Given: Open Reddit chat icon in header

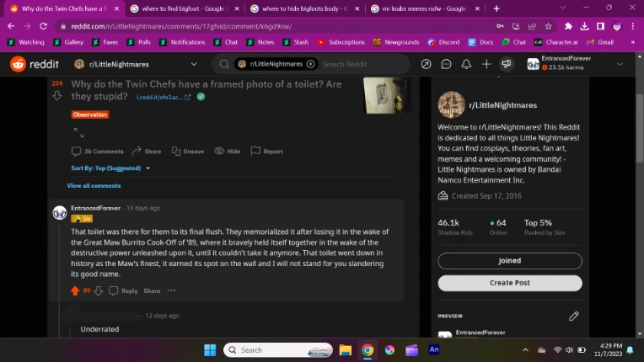Looking at the screenshot, I should 445,64.
